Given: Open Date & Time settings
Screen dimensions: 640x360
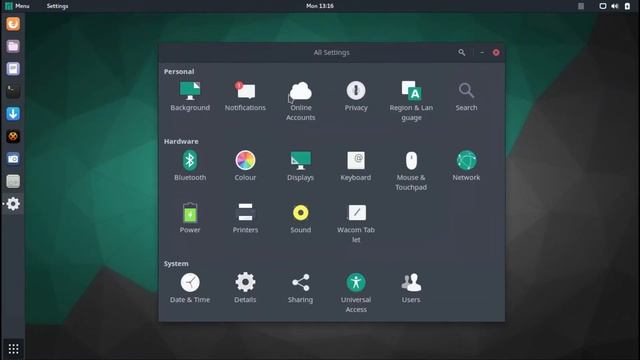Looking at the screenshot, I should pyautogui.click(x=190, y=288).
